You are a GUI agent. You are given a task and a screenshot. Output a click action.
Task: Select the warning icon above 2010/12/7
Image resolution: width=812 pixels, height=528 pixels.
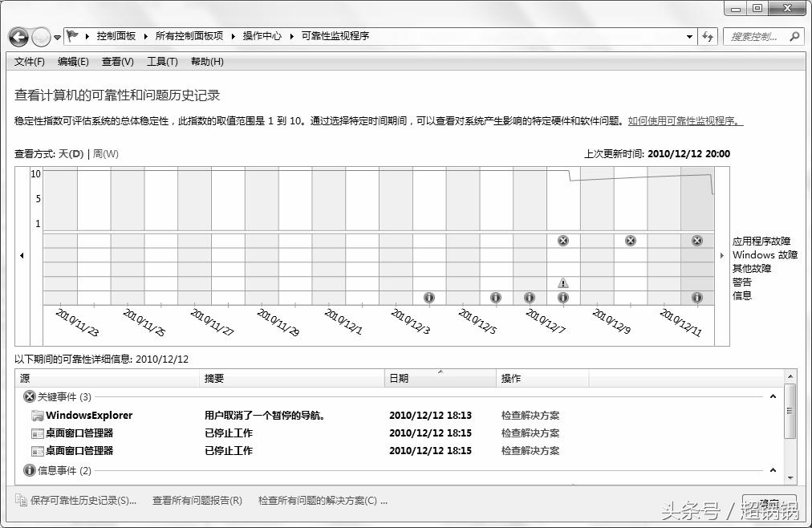pos(562,282)
